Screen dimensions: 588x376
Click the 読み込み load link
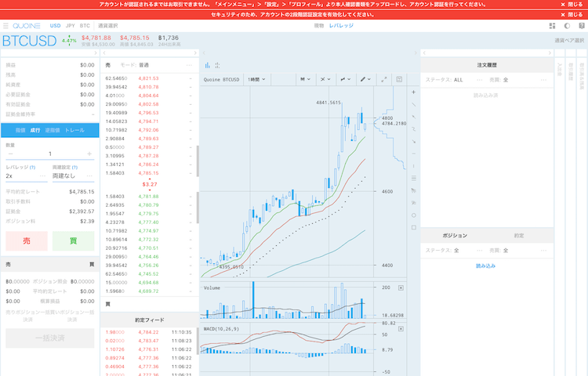pos(485,266)
